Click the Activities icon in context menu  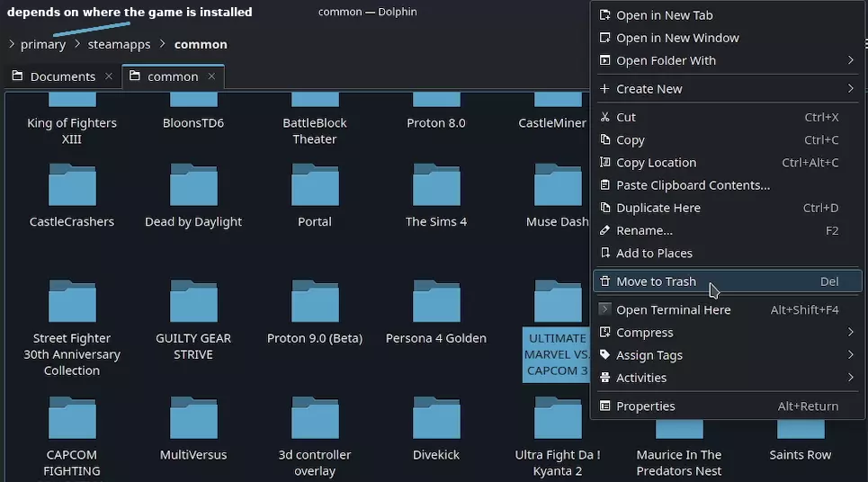[x=605, y=378]
